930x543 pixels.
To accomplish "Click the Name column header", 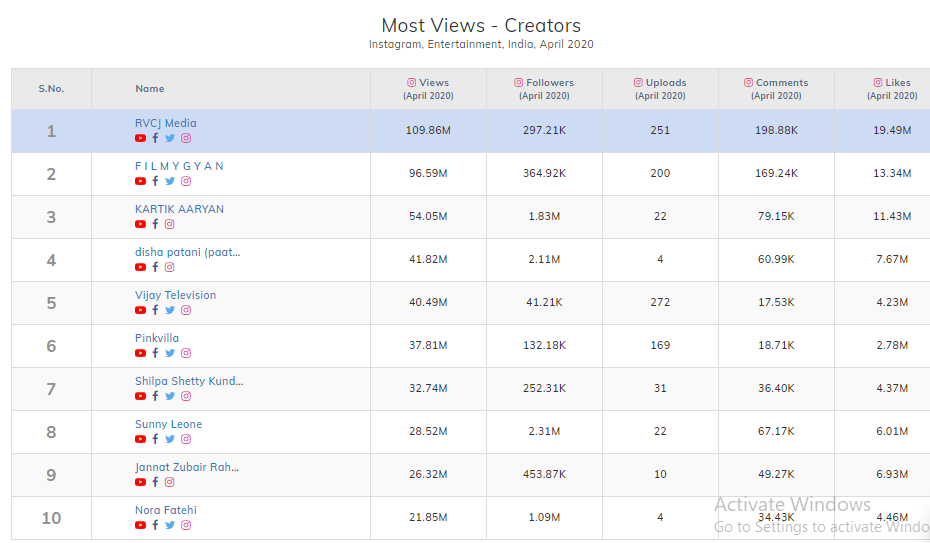I will pos(150,89).
